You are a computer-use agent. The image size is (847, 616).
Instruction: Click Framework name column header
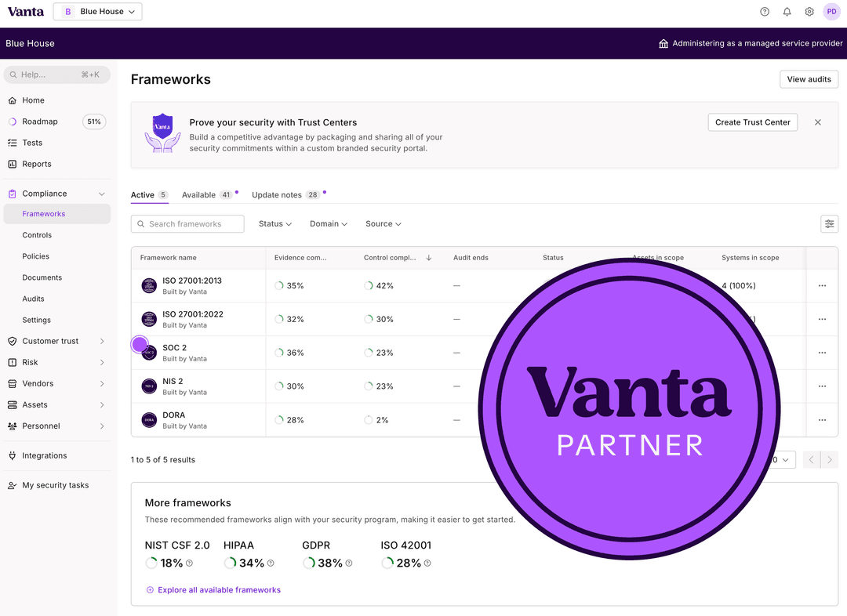point(168,258)
